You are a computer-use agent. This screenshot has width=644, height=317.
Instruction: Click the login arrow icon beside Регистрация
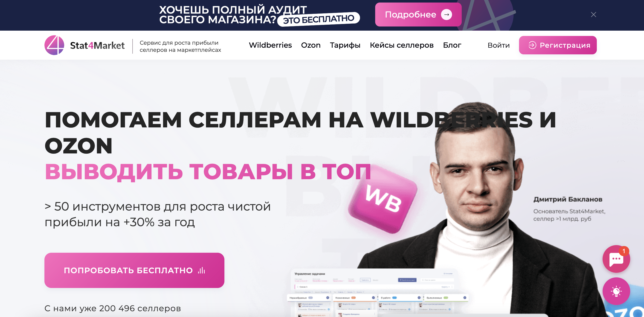(x=532, y=45)
